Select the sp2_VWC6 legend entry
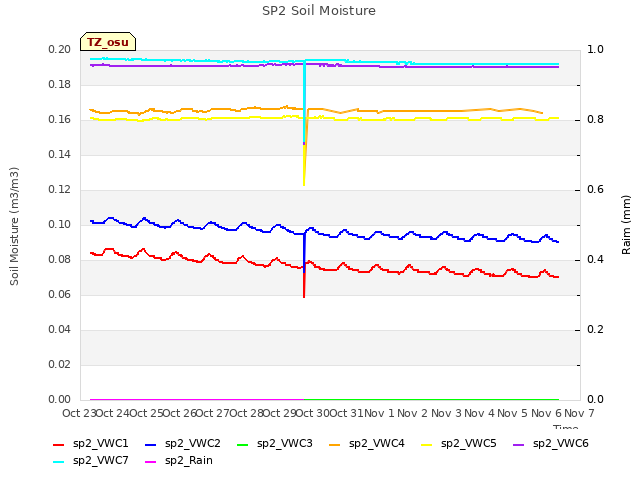640x480 pixels. [x=551, y=444]
